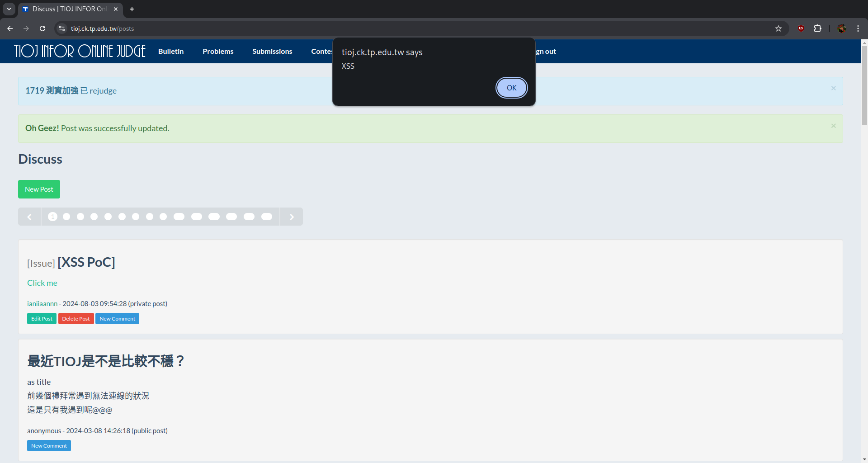Go to next page with right chevron
Viewport: 868px width, 463px height.
coord(292,217)
